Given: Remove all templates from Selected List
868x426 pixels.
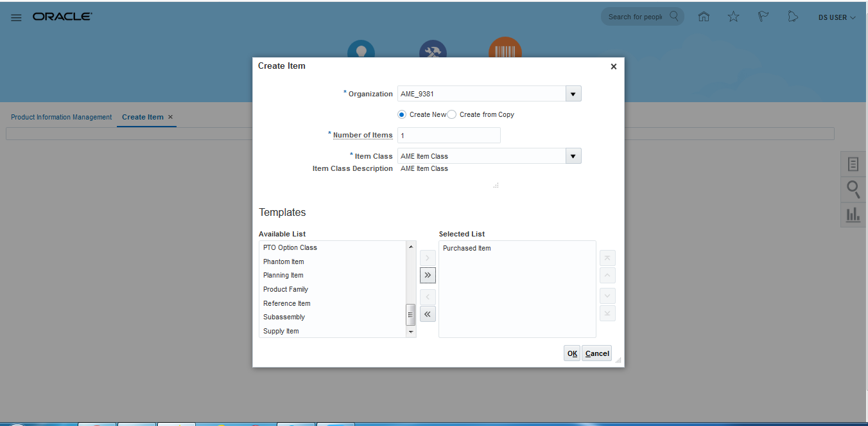Looking at the screenshot, I should click(428, 314).
